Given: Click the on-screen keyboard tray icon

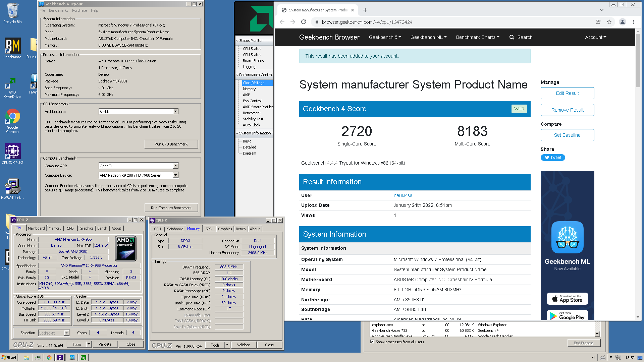Looking at the screenshot, I should tap(603, 358).
